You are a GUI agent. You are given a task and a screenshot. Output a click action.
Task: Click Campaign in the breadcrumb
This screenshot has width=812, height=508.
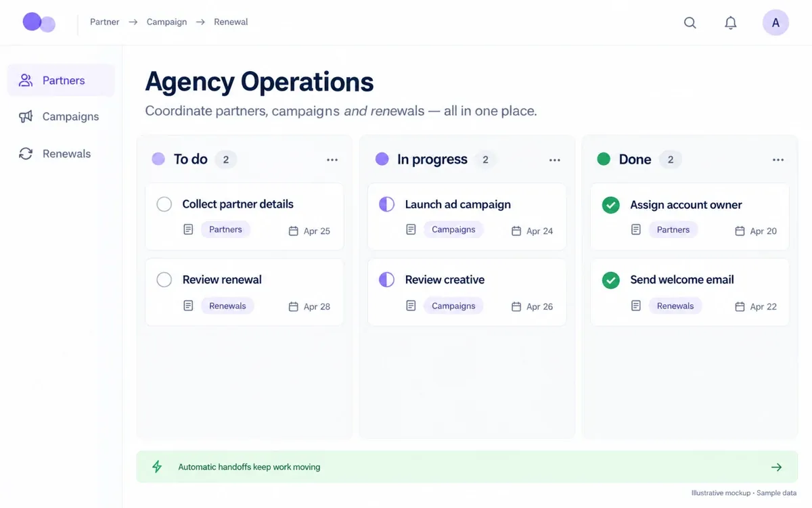(x=166, y=22)
